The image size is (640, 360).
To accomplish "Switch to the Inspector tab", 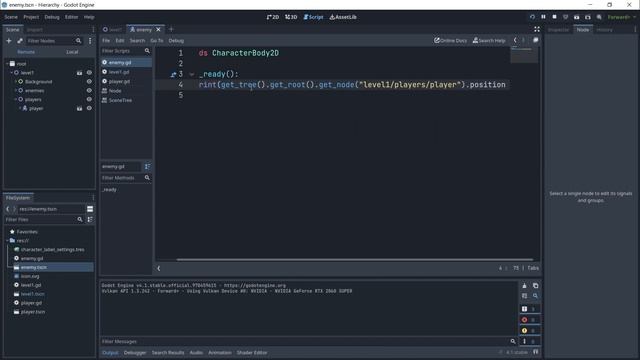I will (558, 30).
